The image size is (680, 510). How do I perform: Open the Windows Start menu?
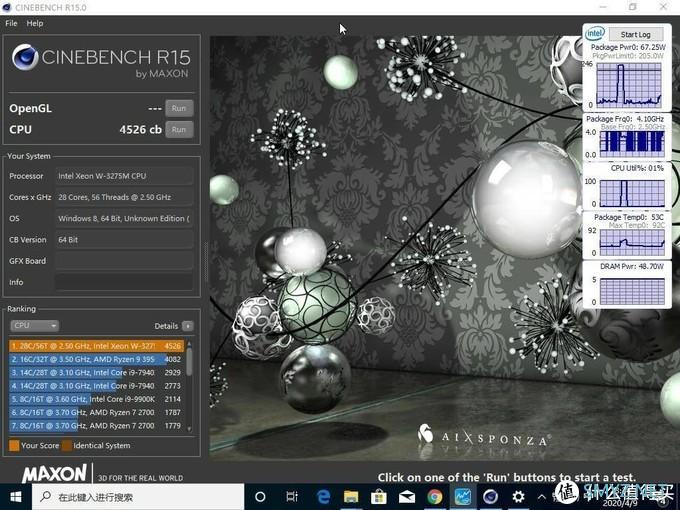[x=16, y=497]
